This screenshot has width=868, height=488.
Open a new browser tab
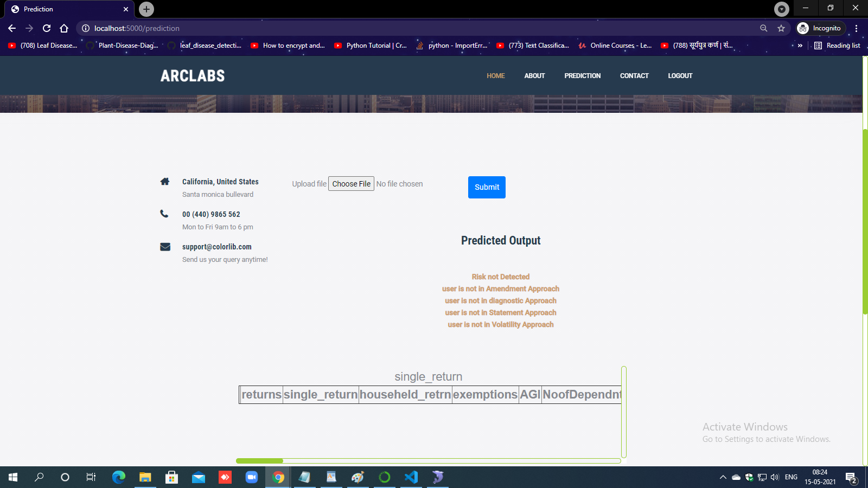(x=146, y=9)
